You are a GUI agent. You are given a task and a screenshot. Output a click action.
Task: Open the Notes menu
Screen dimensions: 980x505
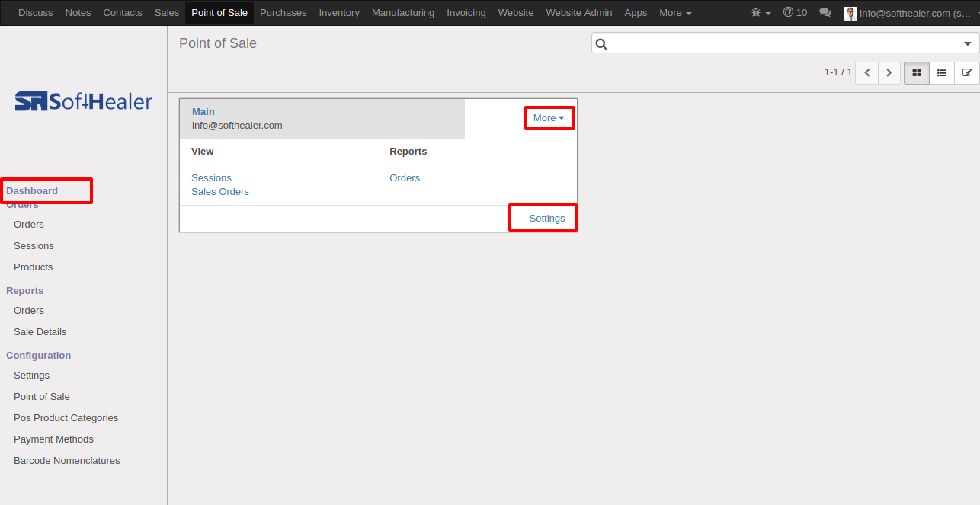click(78, 13)
